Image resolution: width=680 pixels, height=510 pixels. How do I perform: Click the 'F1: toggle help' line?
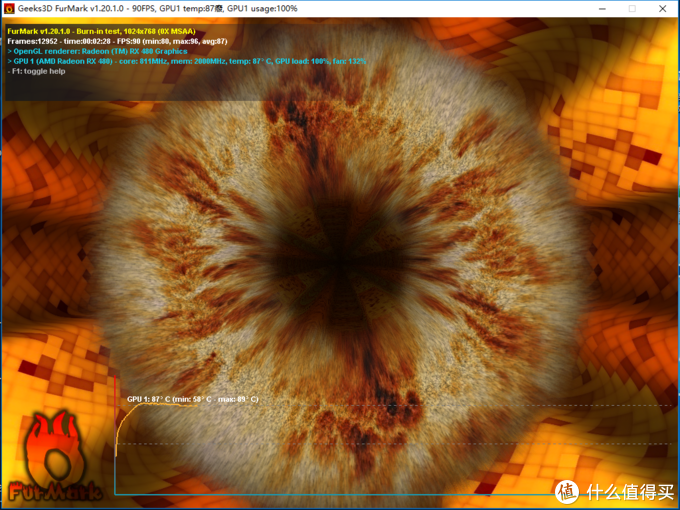(x=39, y=71)
